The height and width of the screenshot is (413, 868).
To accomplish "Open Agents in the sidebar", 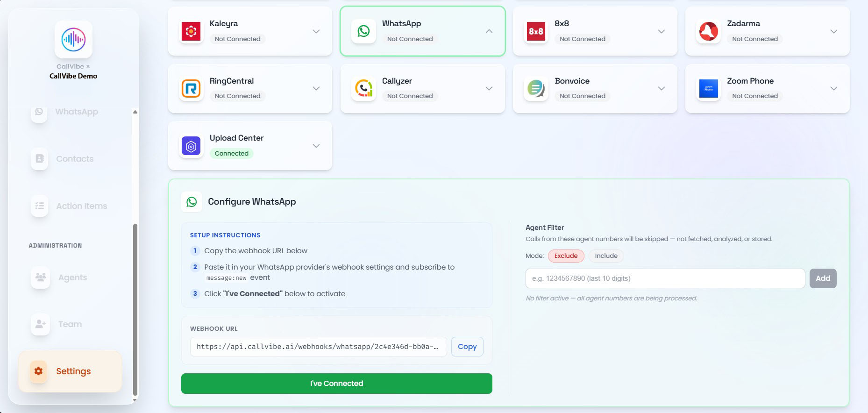I will [72, 278].
